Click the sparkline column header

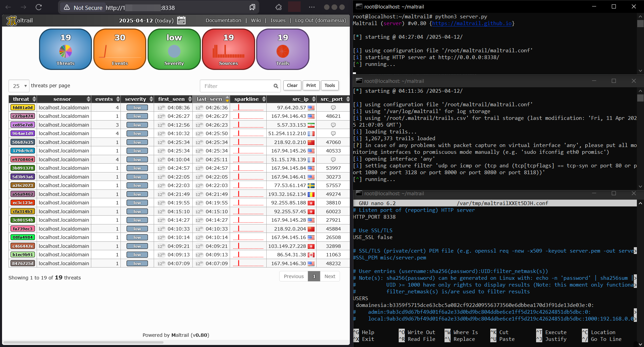point(248,99)
